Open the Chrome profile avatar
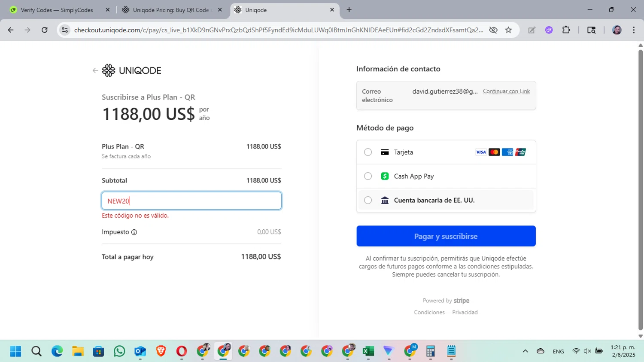Image resolution: width=644 pixels, height=362 pixels. [617, 30]
